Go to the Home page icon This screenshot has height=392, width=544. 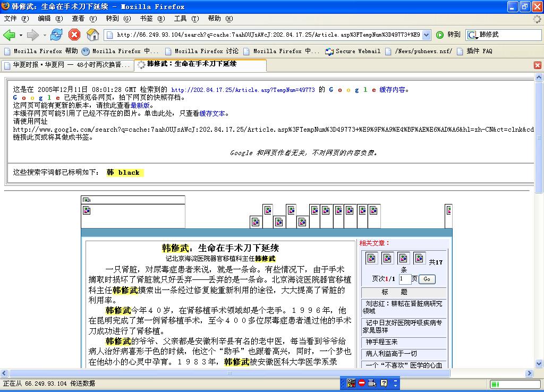(x=92, y=35)
